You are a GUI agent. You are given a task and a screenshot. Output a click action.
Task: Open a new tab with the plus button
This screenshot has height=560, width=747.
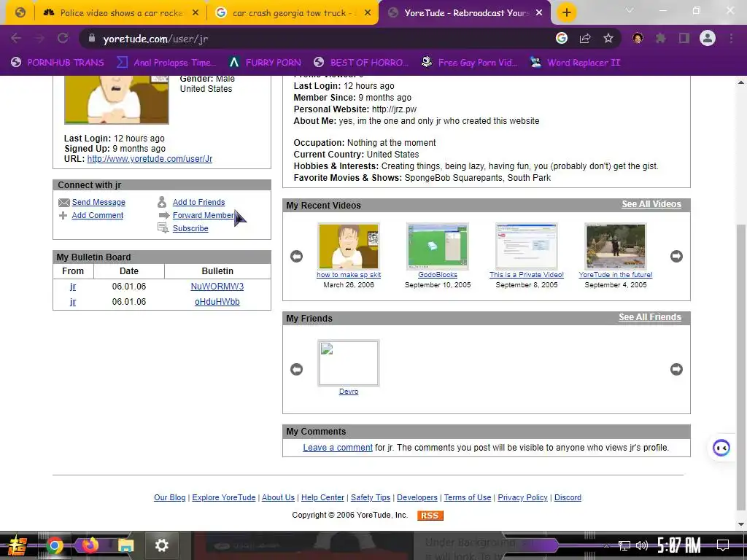click(566, 12)
